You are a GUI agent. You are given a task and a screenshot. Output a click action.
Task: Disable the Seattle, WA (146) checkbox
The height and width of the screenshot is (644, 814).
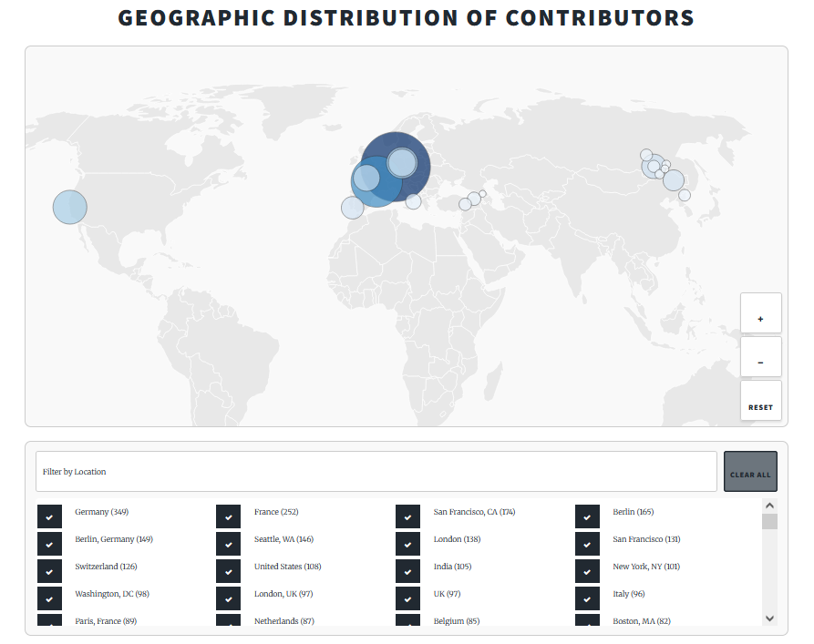[x=229, y=543]
